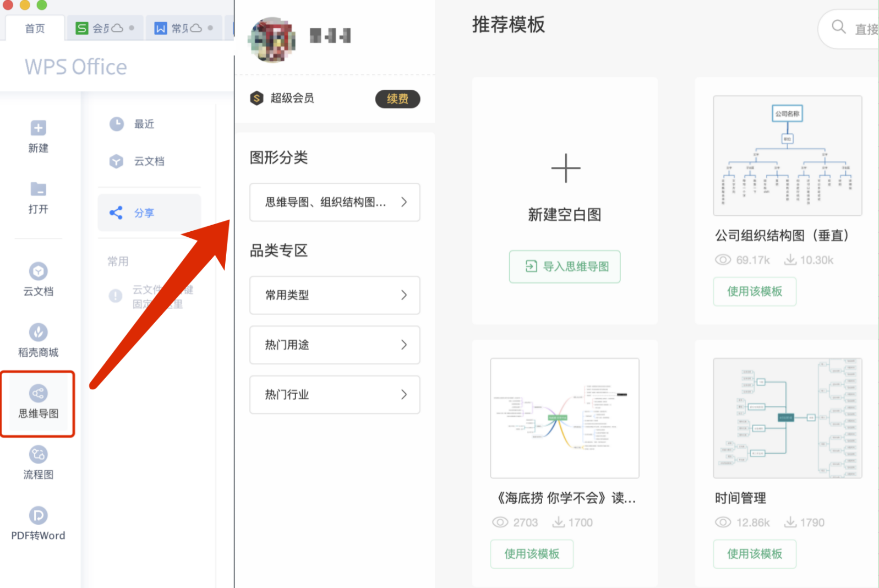Click the search magnifier icon

click(x=838, y=26)
